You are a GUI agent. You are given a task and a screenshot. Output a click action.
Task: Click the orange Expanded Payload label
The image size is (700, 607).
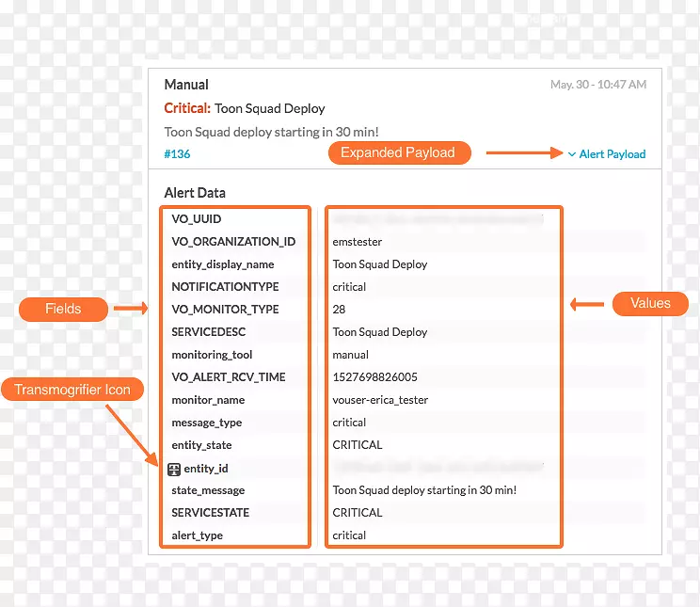398,153
